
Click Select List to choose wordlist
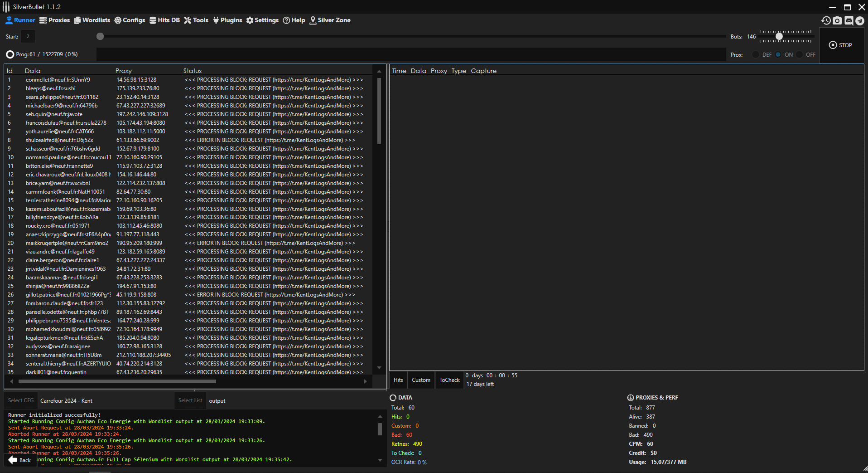190,400
